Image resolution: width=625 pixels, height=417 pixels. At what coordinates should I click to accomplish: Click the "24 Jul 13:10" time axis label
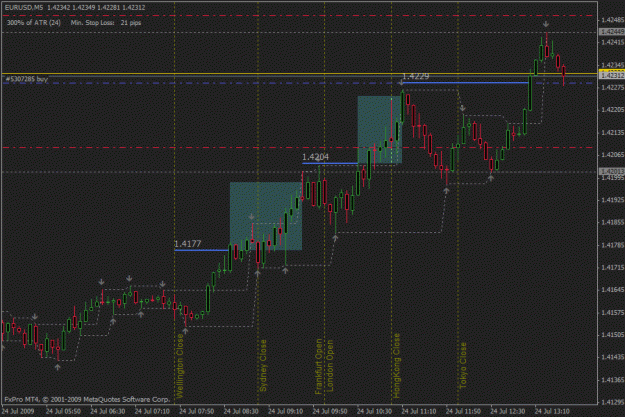click(x=552, y=411)
